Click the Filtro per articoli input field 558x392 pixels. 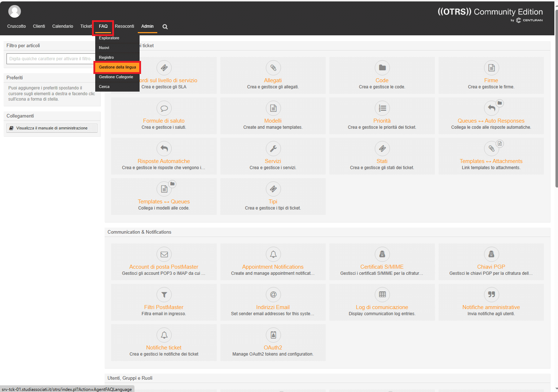50,59
